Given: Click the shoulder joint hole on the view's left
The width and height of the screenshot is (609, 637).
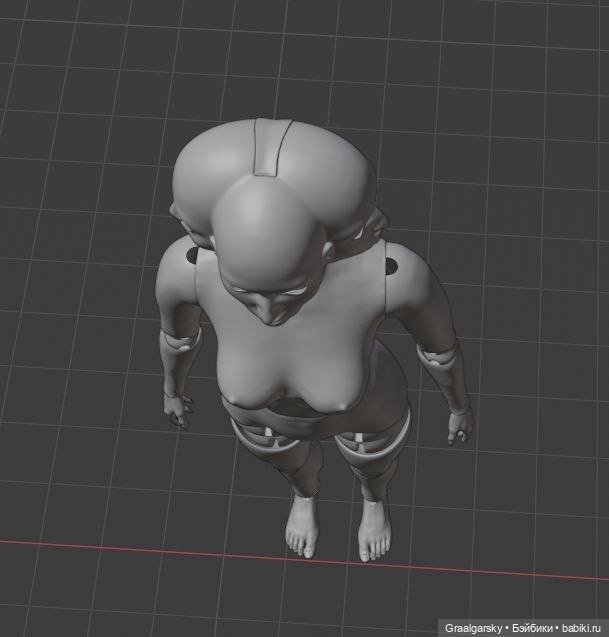Looking at the screenshot, I should click(191, 256).
